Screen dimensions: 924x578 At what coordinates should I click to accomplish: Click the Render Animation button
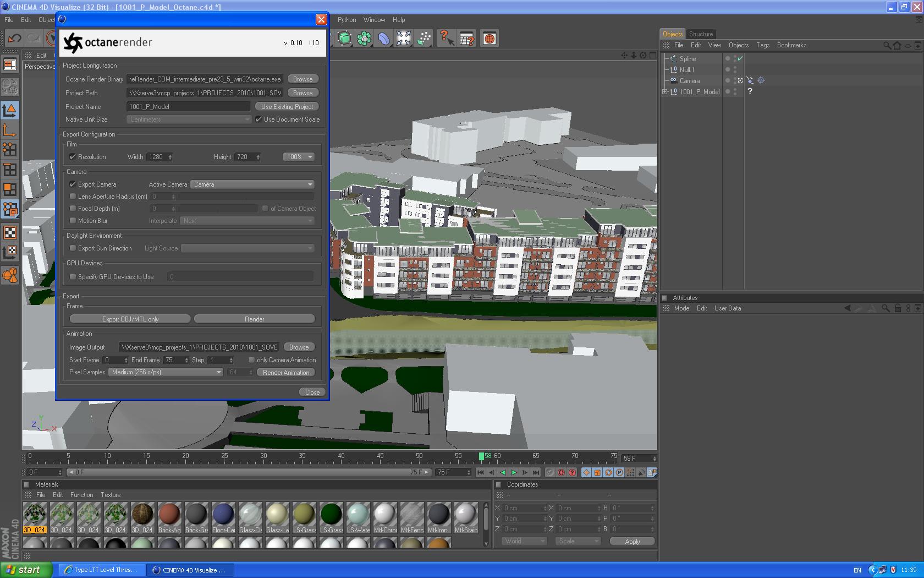[x=286, y=373]
